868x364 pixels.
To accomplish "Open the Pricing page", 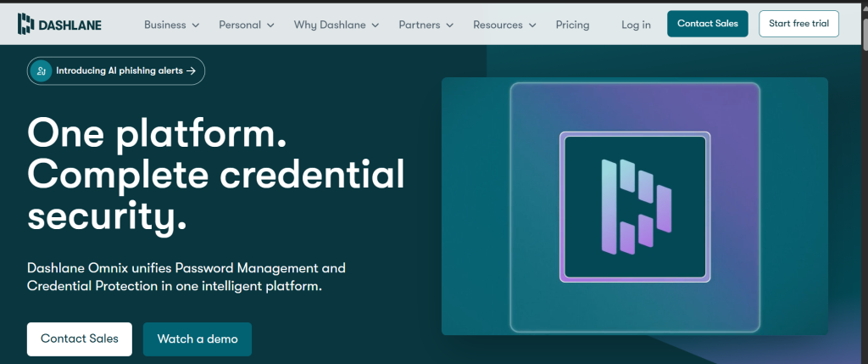I will point(572,25).
